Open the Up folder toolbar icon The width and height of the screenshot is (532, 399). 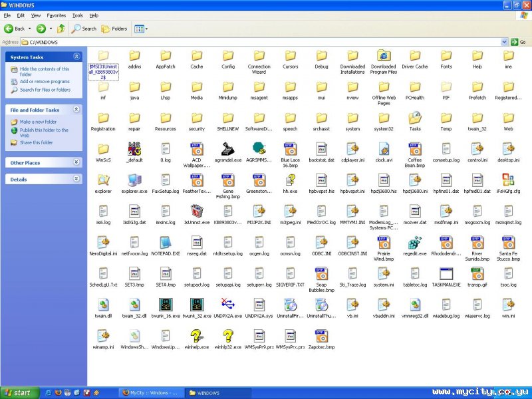[x=61, y=29]
